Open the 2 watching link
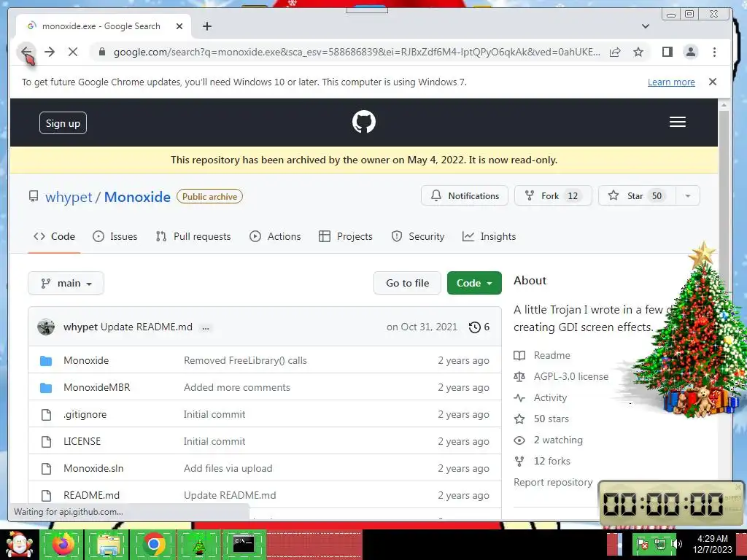Image resolution: width=747 pixels, height=560 pixels. click(549, 440)
